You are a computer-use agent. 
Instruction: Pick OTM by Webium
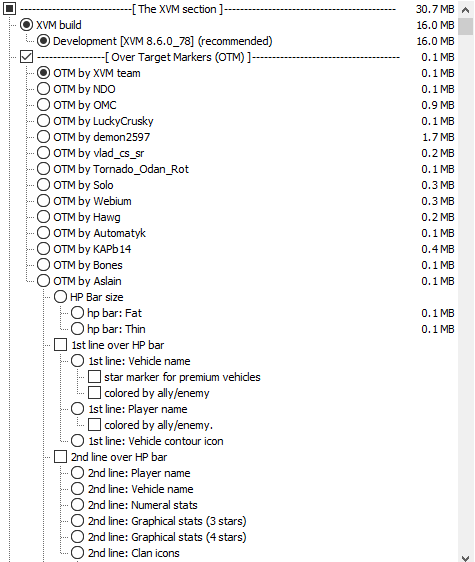43,201
